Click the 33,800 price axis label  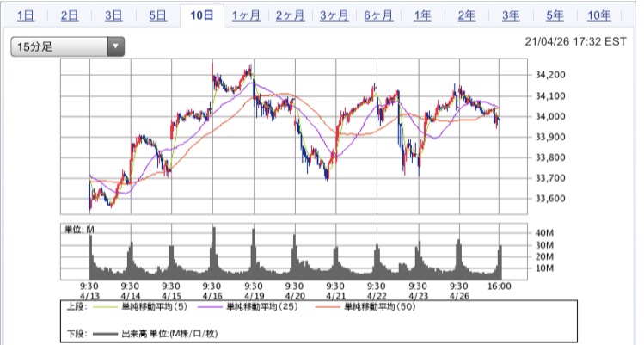click(550, 157)
